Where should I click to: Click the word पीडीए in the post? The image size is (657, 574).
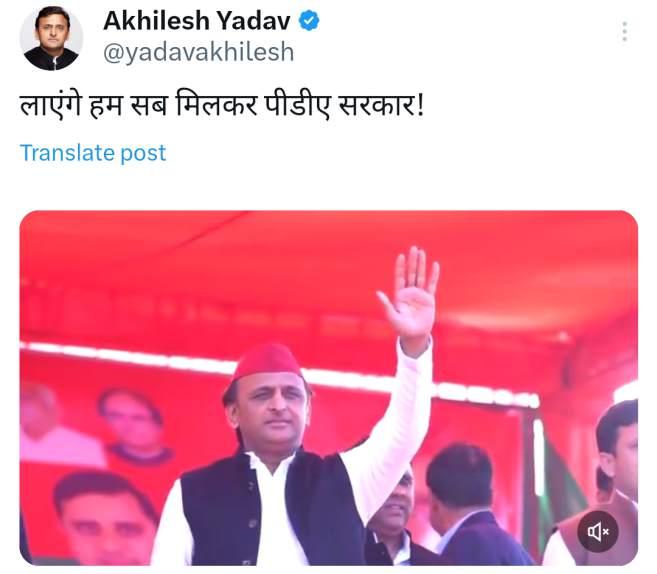[x=296, y=105]
